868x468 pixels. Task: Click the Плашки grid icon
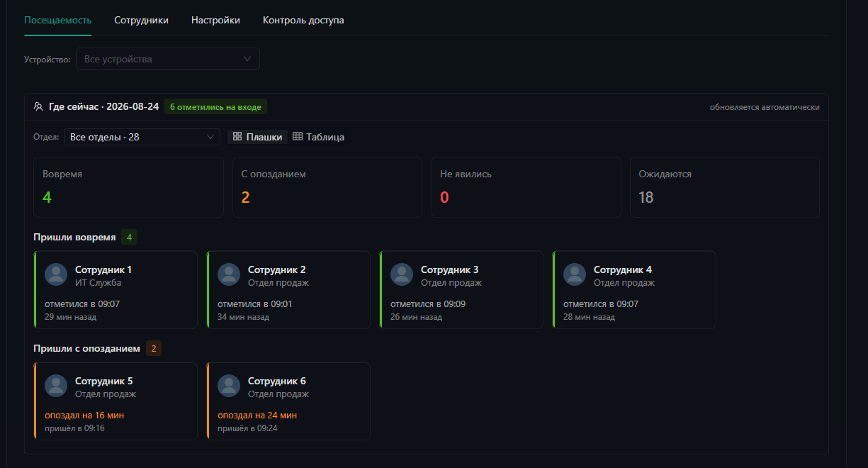point(237,137)
